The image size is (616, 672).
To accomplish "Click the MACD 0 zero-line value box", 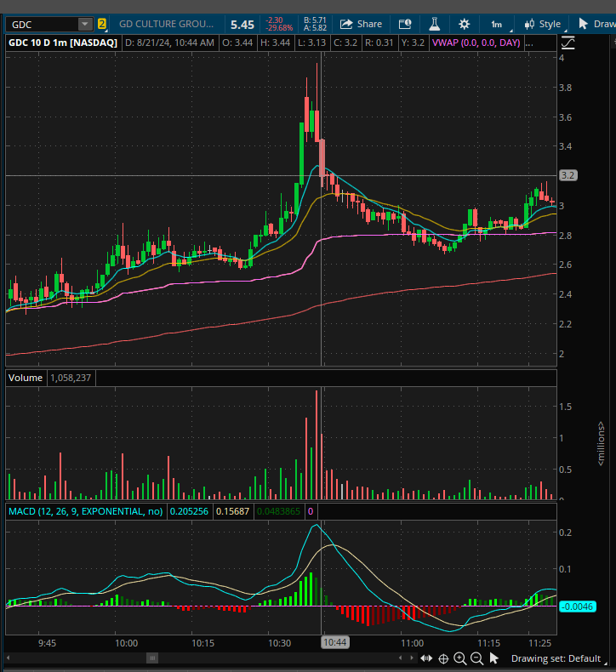I will coord(311,511).
